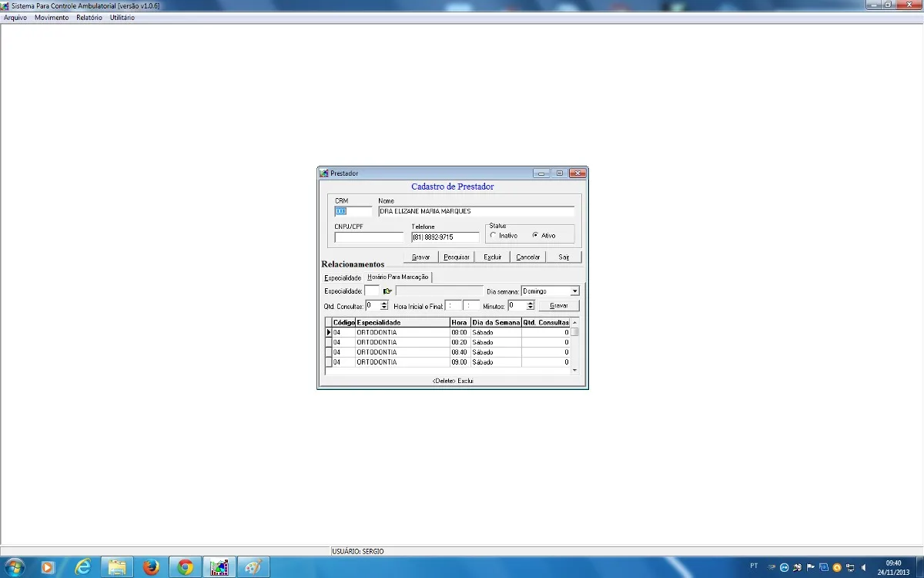The width and height of the screenshot is (924, 578).
Task: Open Internet Explorer from the taskbar
Action: point(83,567)
